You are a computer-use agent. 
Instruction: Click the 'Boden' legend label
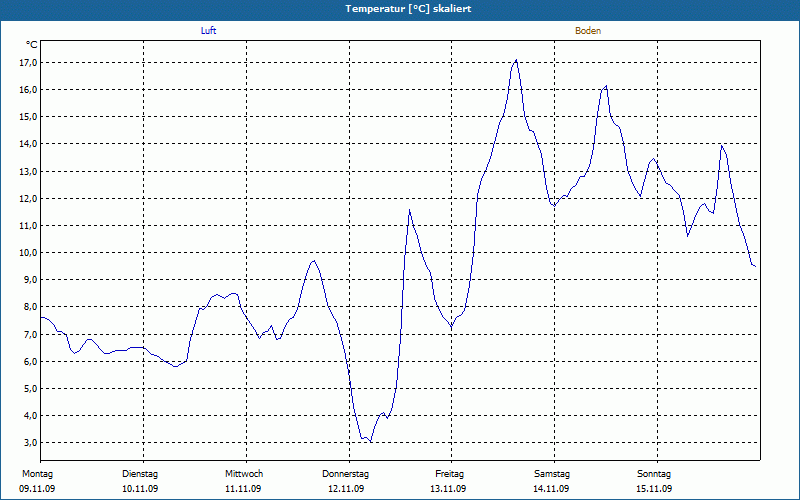588,31
